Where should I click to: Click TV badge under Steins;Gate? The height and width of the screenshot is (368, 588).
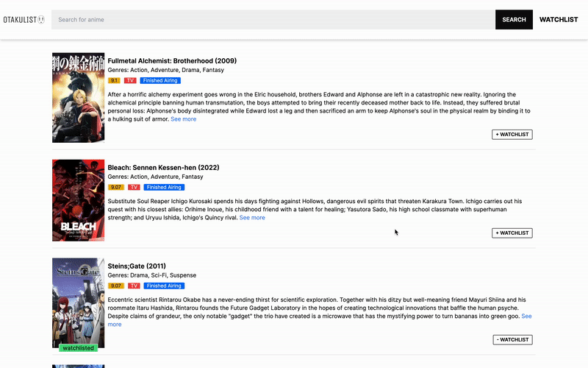(x=134, y=286)
